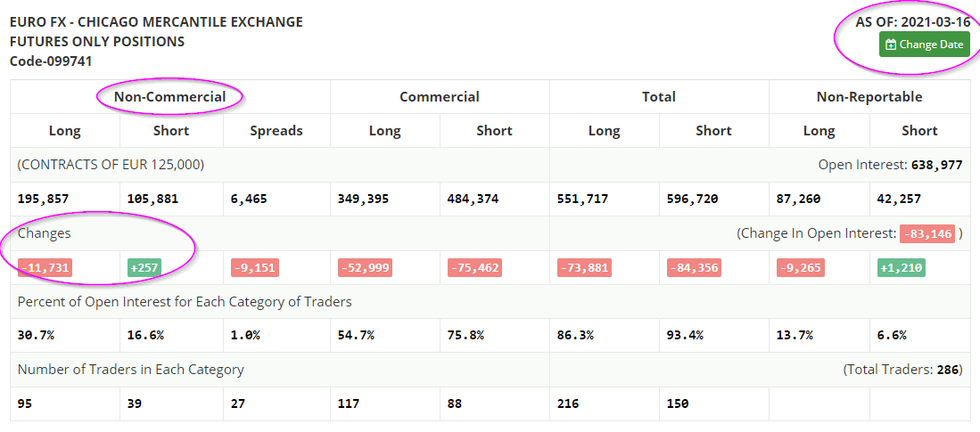Viewport: 980px width, 432px height.
Task: Click the Non-Reportable column header
Action: (869, 96)
